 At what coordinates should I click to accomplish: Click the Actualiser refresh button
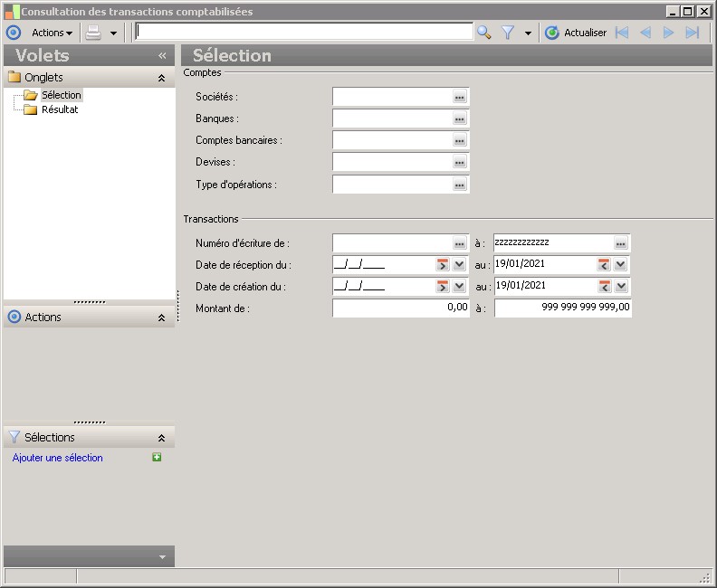[x=576, y=33]
